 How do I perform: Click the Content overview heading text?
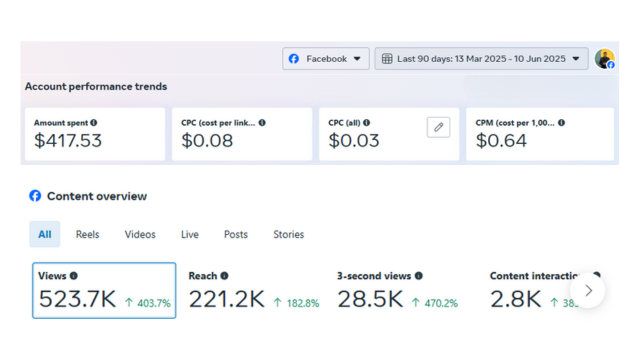97,196
